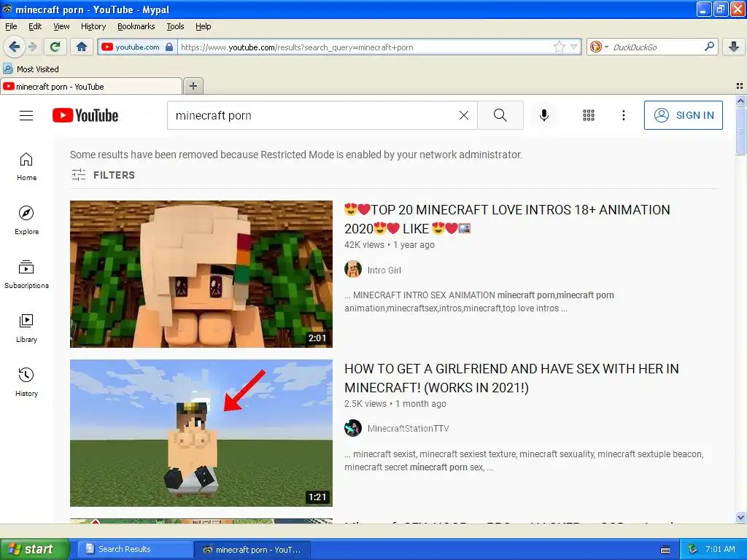Select the YouTube browser tab
Image resolution: width=747 pixels, height=560 pixels.
(91, 86)
